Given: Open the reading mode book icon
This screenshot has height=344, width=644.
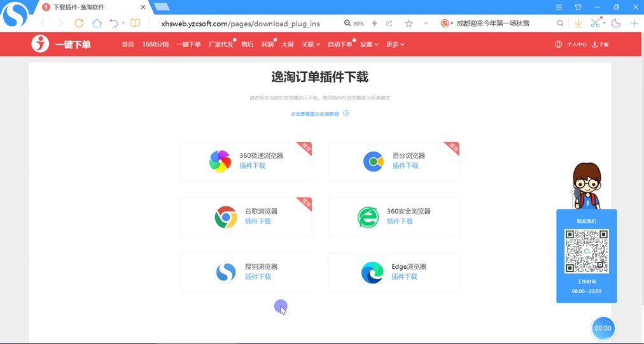Looking at the screenshot, I should pyautogui.click(x=135, y=24).
